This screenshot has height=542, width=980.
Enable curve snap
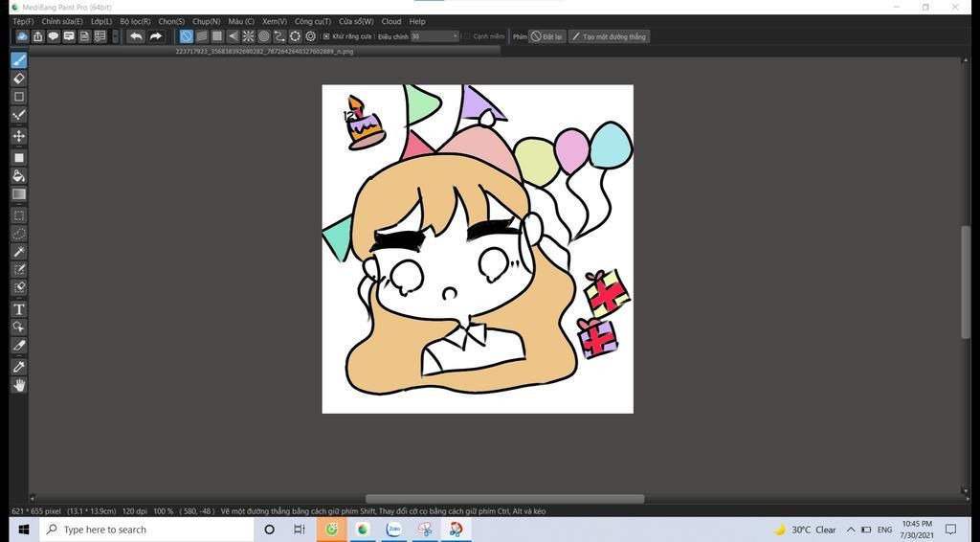279,36
